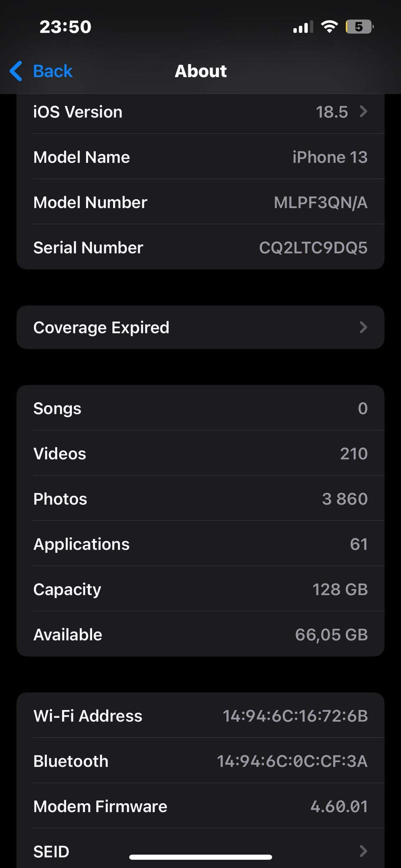This screenshot has height=868, width=401.
Task: Tap the cellular signal bars icon
Action: 303,28
